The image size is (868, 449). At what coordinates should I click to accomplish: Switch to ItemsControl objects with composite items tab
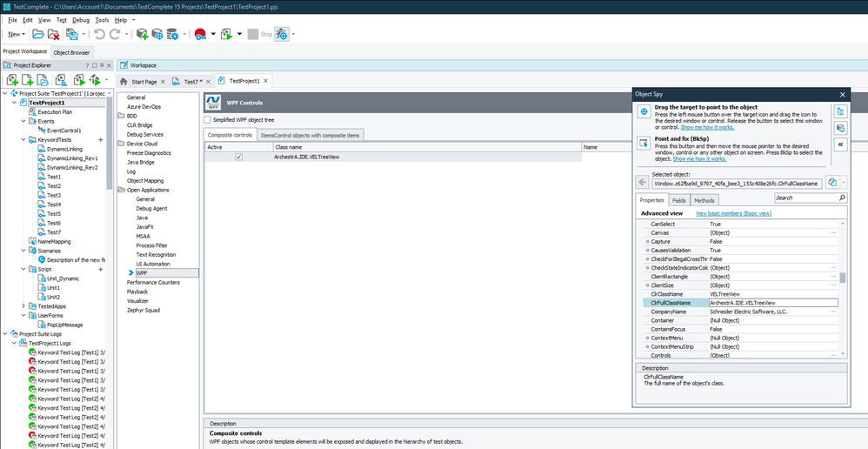pyautogui.click(x=310, y=135)
